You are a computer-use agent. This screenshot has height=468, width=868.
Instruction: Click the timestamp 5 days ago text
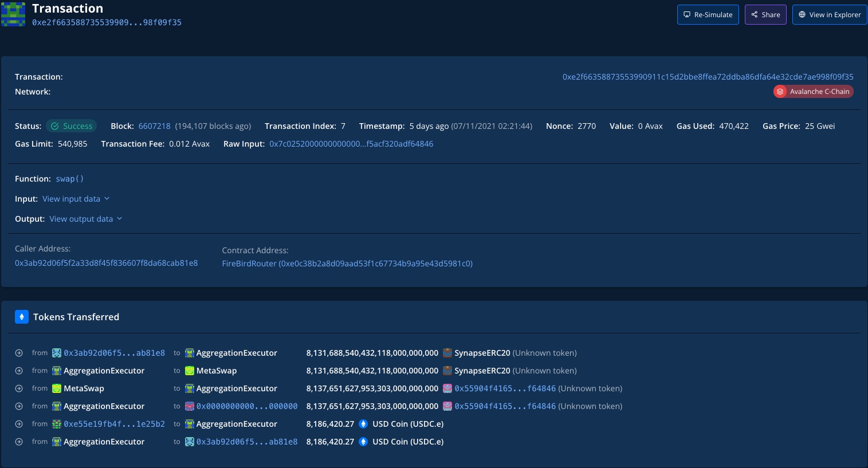pyautogui.click(x=429, y=126)
